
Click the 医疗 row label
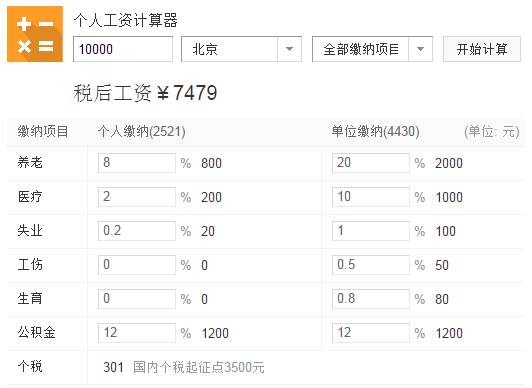pos(30,197)
